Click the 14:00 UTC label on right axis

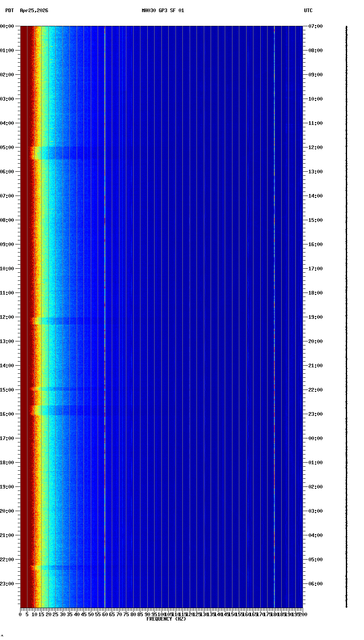316,196
